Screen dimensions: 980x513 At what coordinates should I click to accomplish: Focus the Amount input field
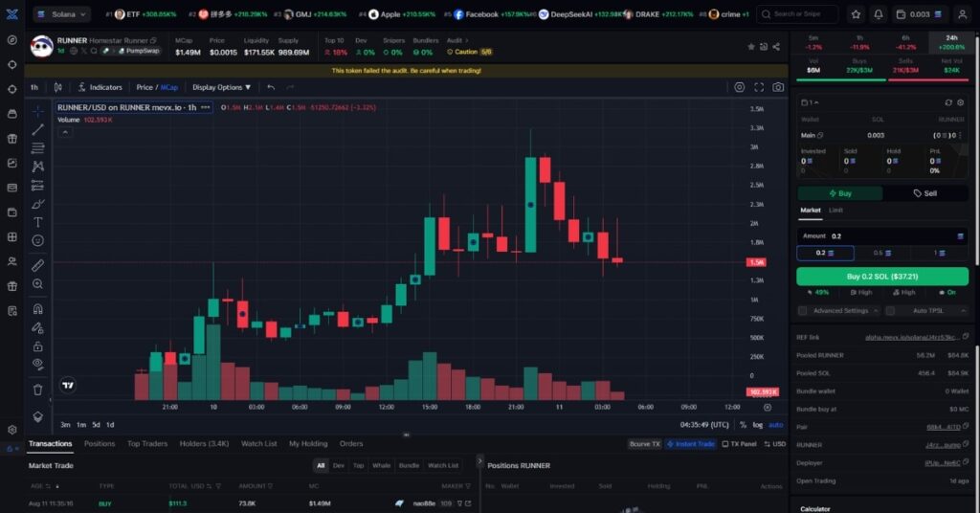[882, 236]
